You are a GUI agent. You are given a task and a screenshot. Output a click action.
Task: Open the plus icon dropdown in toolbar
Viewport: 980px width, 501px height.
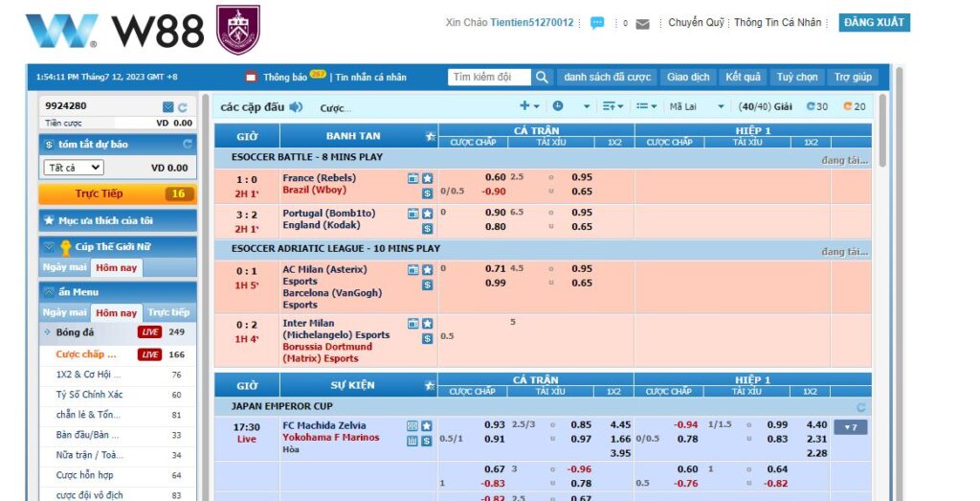coord(529,105)
